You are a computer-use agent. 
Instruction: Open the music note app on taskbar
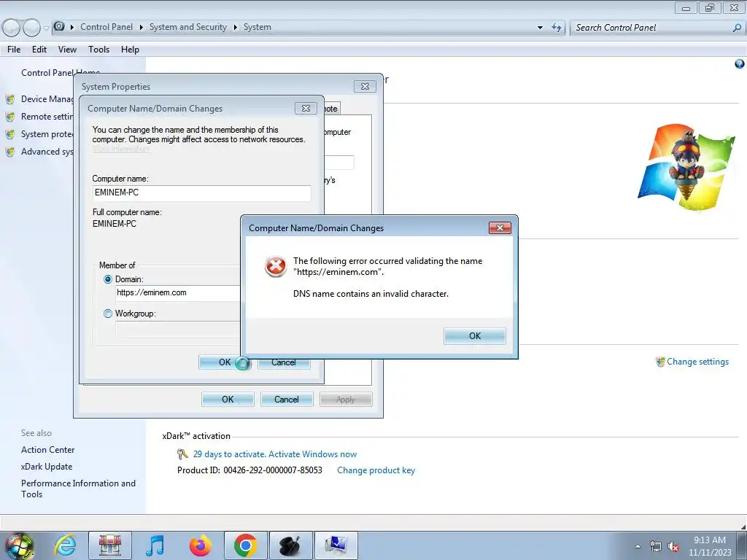tap(155, 545)
